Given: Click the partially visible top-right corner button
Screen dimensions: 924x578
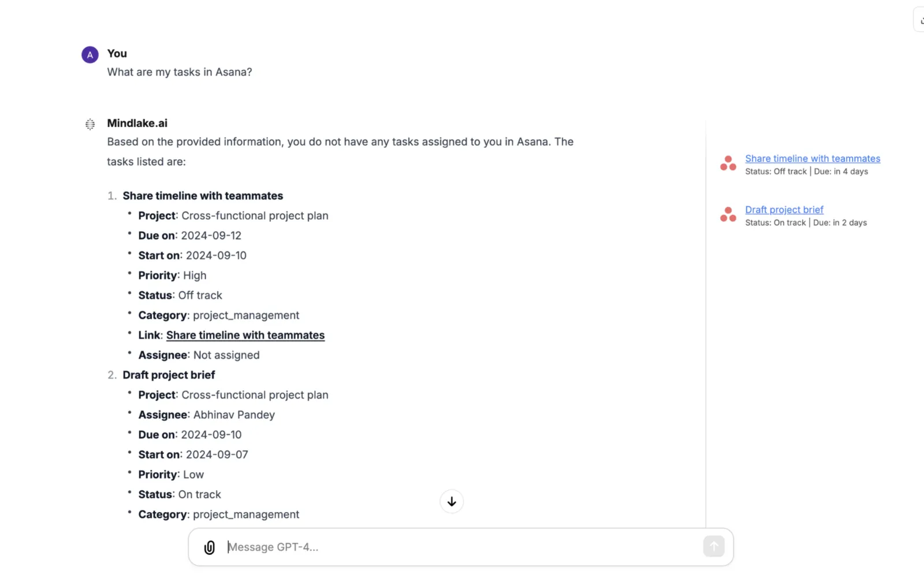Looking at the screenshot, I should [919, 20].
